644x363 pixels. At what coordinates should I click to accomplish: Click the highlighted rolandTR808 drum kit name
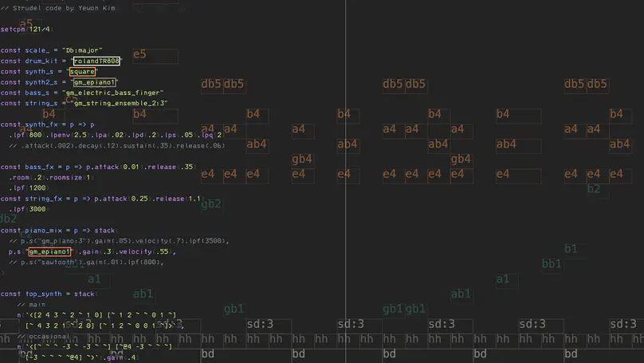click(96, 61)
